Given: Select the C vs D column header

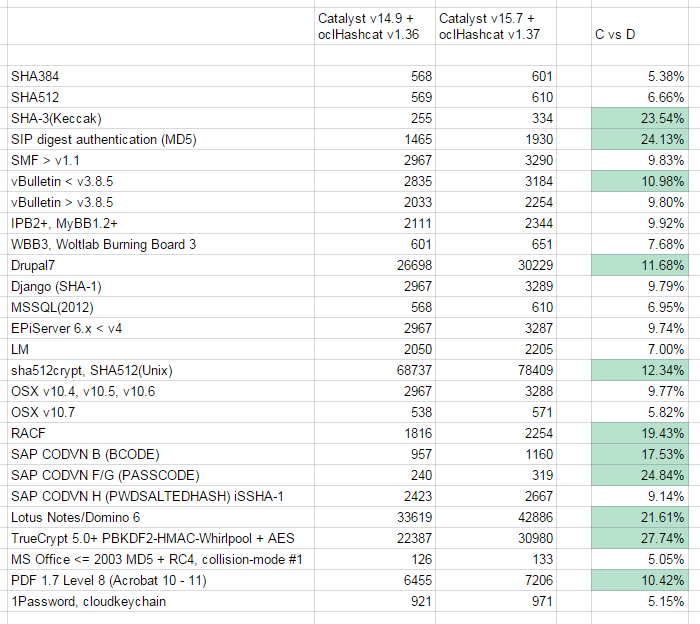Looking at the screenshot, I should click(x=640, y=26).
